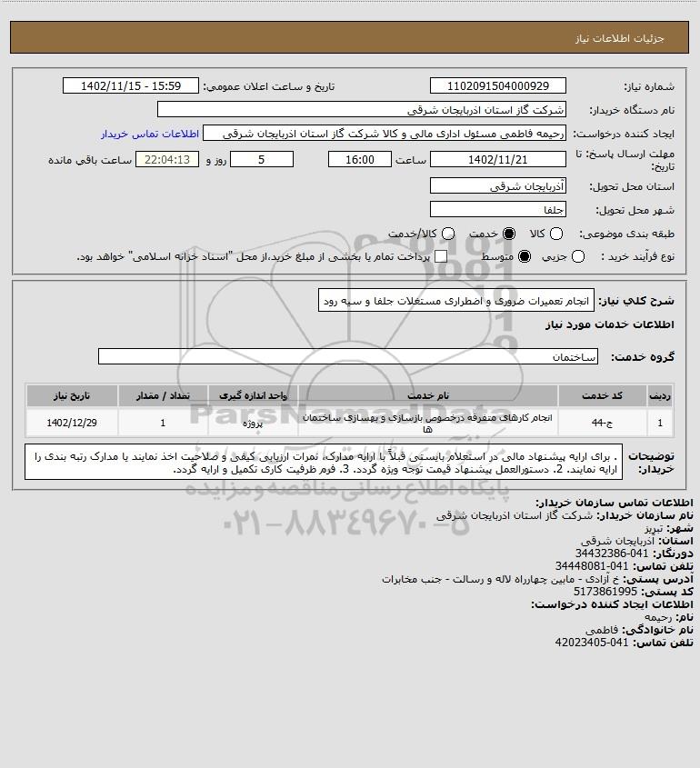This screenshot has height=768, width=700.
Task: Click the service code cell ج-44
Action: point(602,423)
